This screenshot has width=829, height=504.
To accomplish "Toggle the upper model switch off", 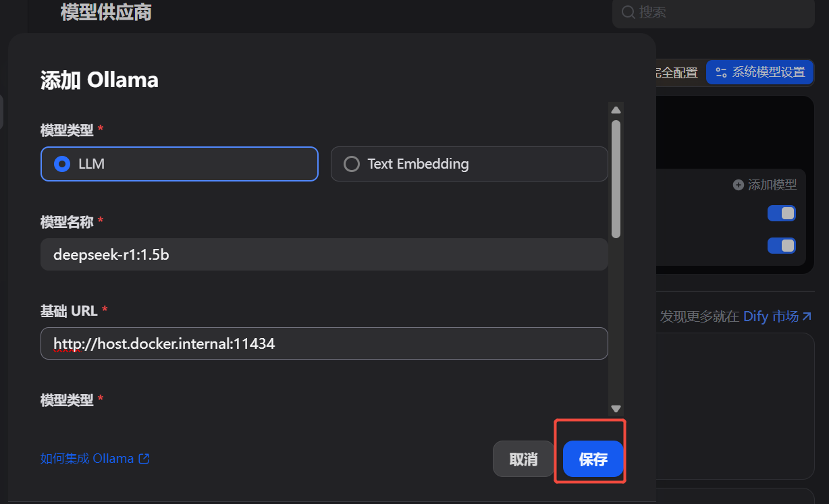I will coord(781,213).
